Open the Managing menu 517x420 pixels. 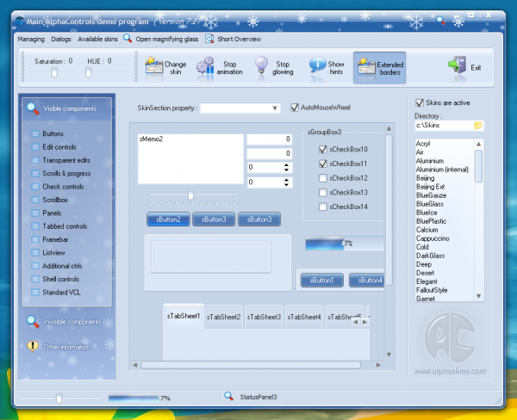pyautogui.click(x=31, y=39)
